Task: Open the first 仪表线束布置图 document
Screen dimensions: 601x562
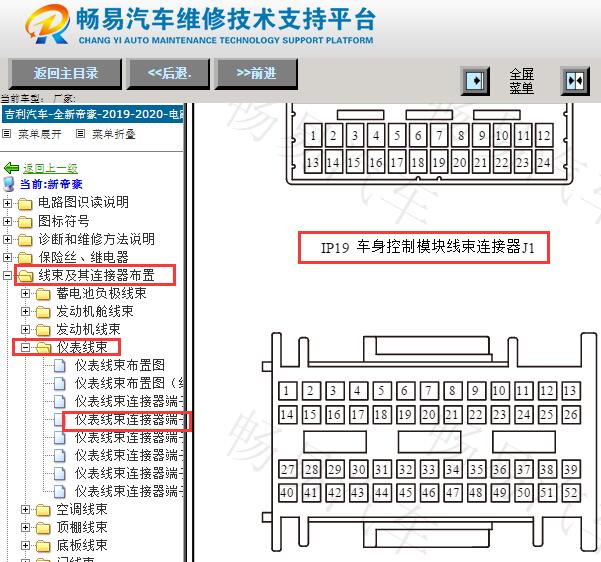Action: (x=120, y=365)
